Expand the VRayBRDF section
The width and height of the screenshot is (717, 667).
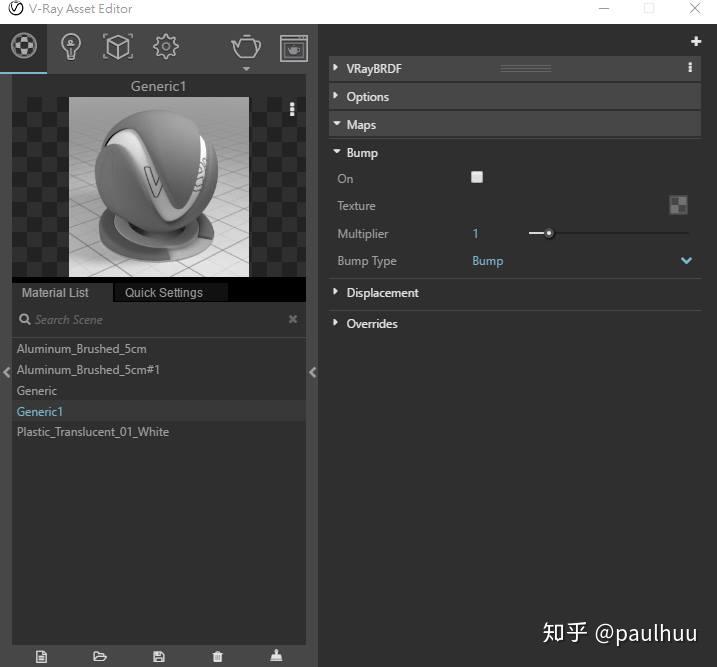point(336,68)
